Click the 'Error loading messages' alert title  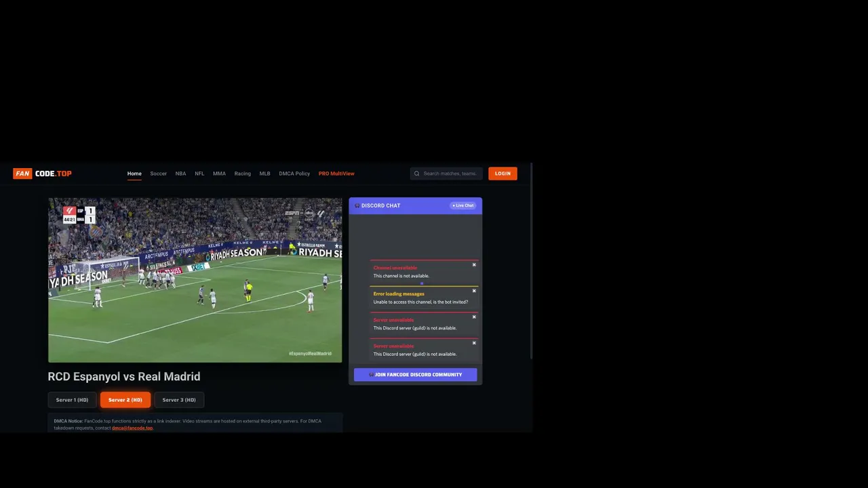click(x=399, y=293)
